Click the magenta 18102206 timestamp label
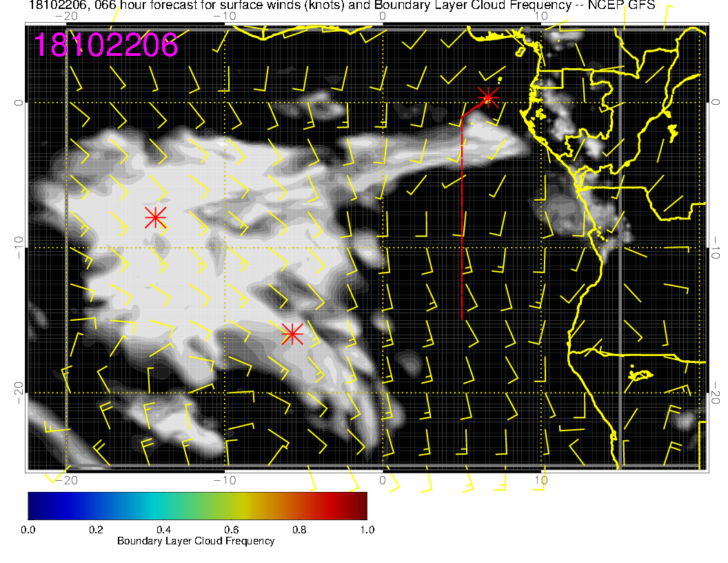This screenshot has width=728, height=563. [105, 45]
